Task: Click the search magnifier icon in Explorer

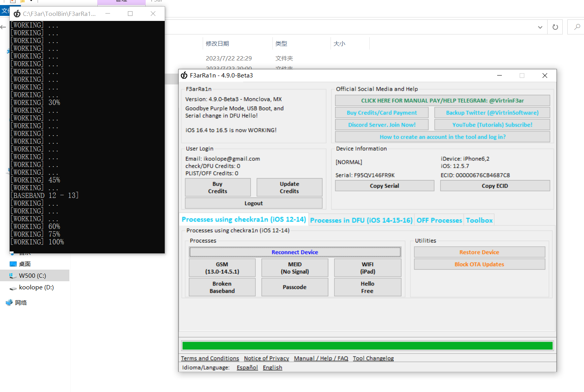Action: pos(577,27)
